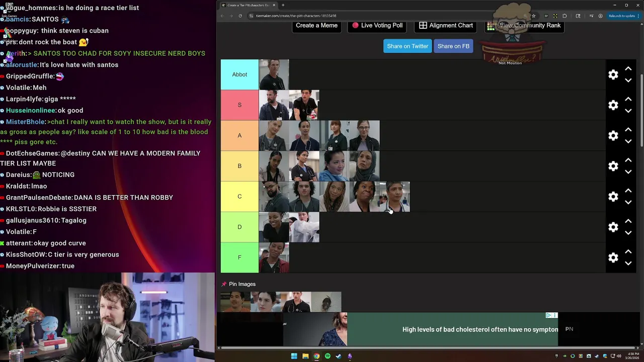Move B tier row down
The width and height of the screenshot is (644, 362).
pyautogui.click(x=628, y=172)
